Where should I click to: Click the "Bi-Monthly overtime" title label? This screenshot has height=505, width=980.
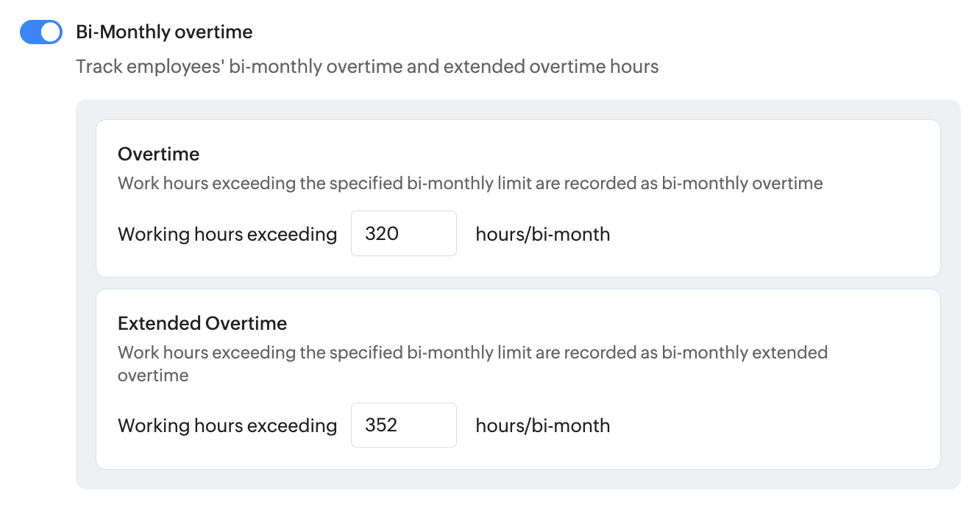click(164, 32)
